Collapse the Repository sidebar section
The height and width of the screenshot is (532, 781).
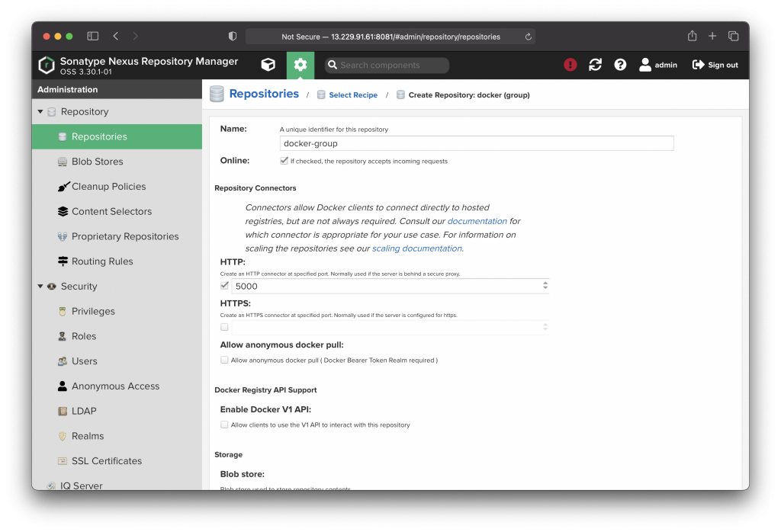pyautogui.click(x=42, y=111)
